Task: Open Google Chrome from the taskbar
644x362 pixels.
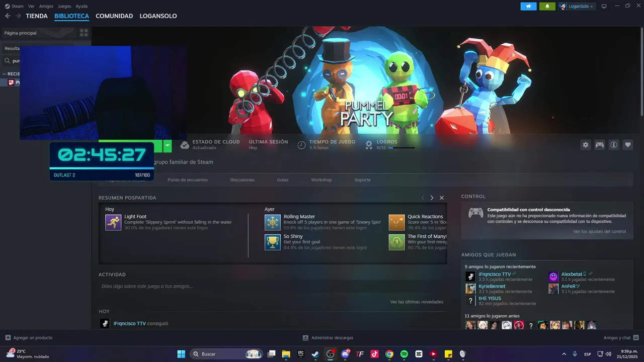Action: point(389,354)
